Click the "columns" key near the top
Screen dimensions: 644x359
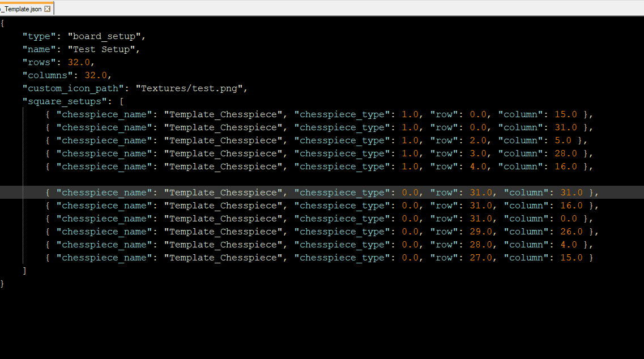pos(47,75)
